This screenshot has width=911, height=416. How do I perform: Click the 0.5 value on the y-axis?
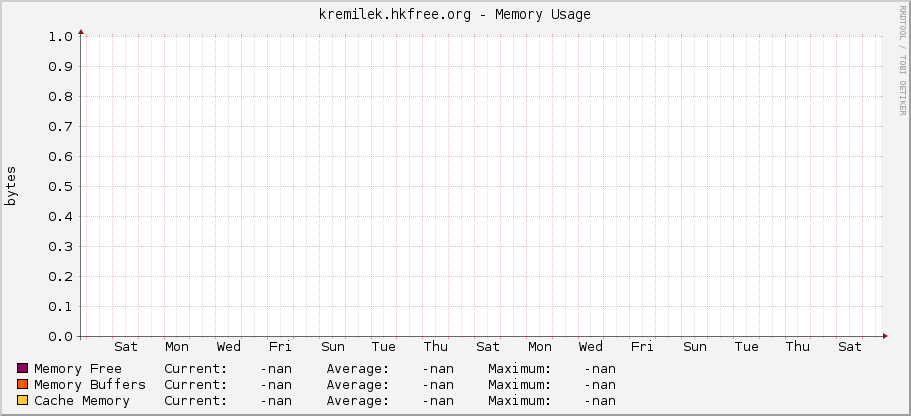60,187
